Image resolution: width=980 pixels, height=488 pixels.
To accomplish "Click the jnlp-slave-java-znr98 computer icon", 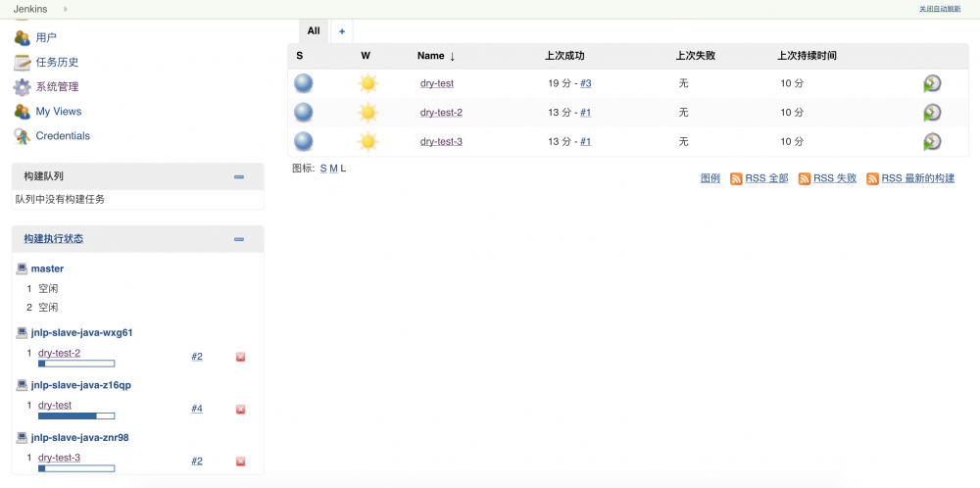I will pos(22,437).
